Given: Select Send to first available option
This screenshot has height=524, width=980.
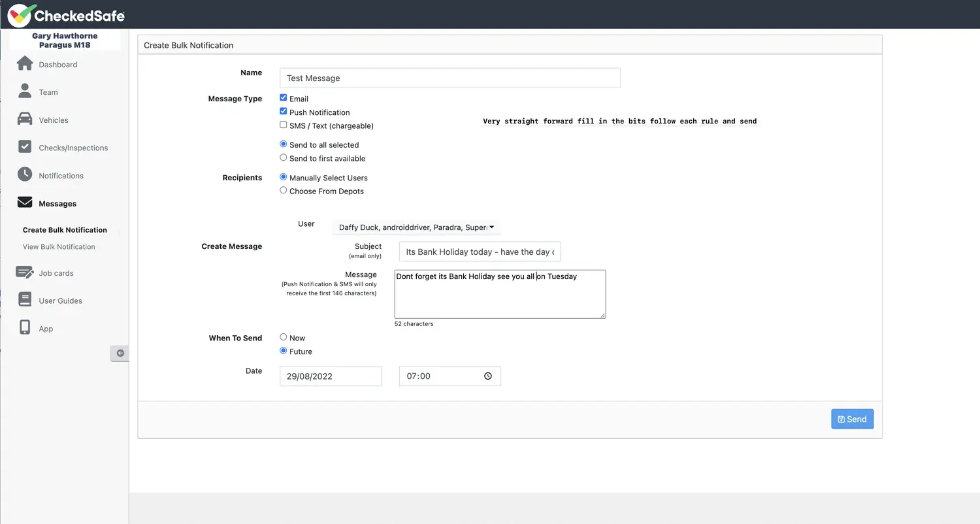Looking at the screenshot, I should (x=284, y=158).
